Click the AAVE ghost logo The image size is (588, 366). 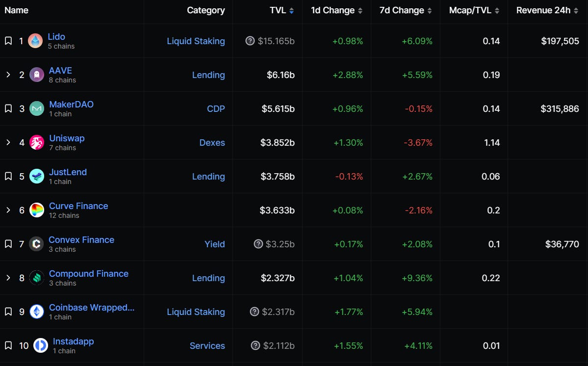pyautogui.click(x=37, y=75)
